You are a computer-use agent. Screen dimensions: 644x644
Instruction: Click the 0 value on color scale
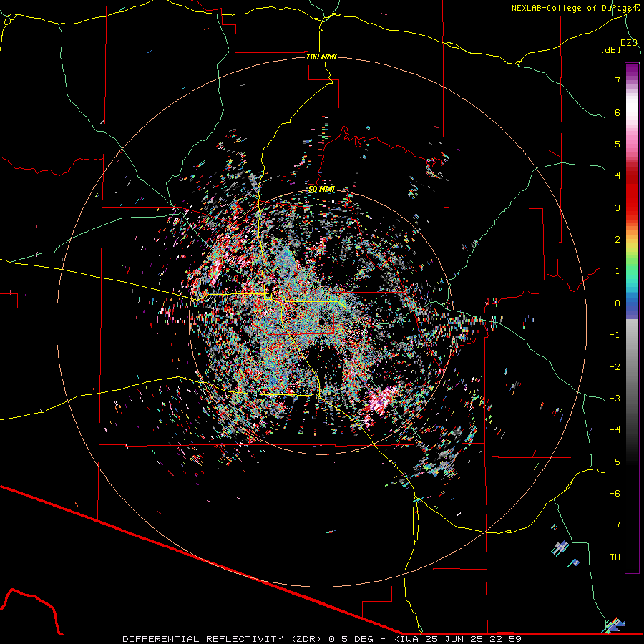618,303
